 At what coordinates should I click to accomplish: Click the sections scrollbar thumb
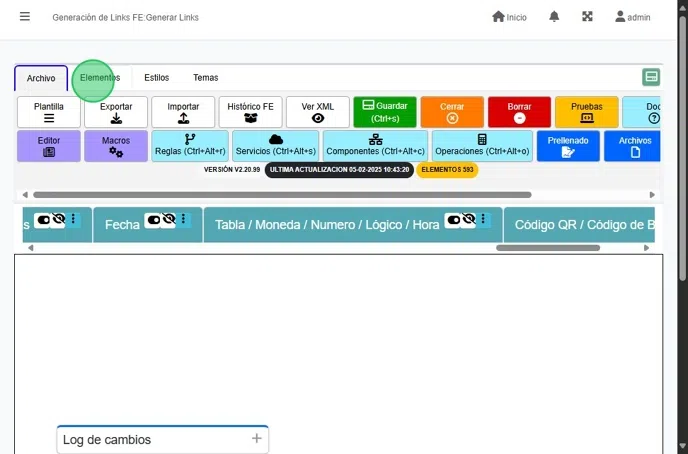(x=548, y=248)
